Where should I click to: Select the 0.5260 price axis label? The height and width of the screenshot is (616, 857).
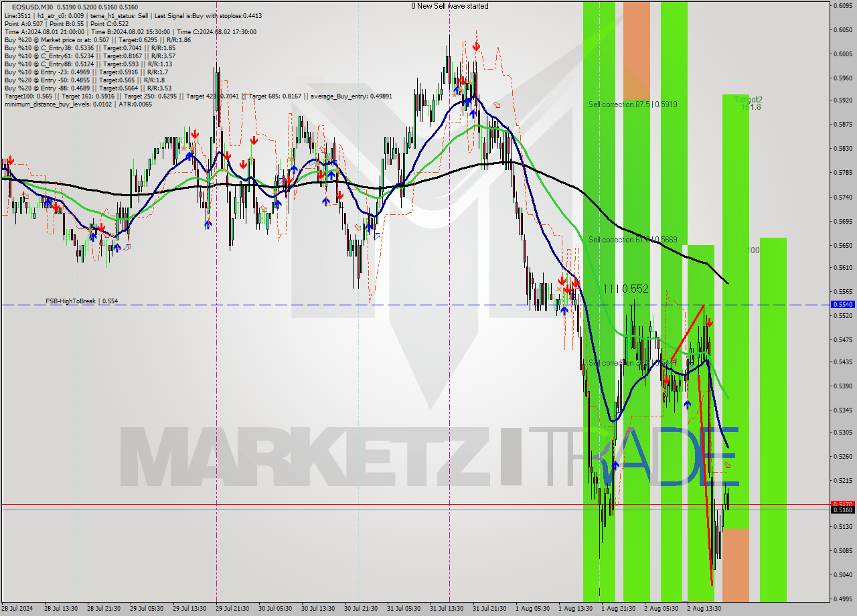(843, 457)
